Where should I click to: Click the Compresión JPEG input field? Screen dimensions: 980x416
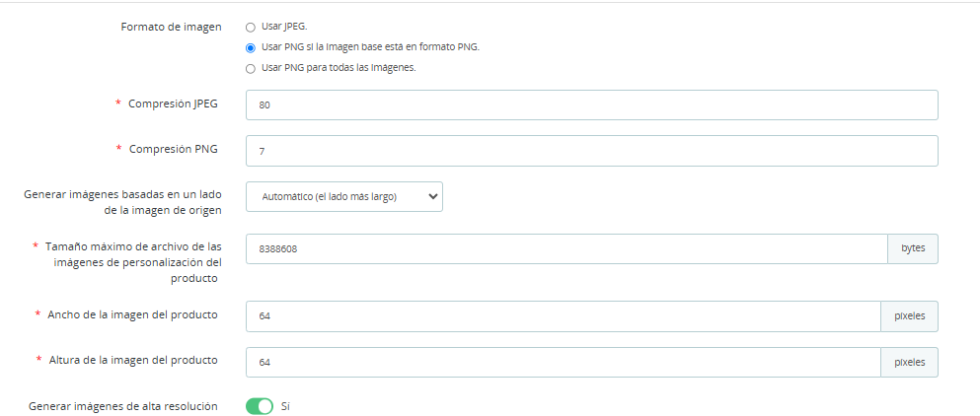point(591,105)
